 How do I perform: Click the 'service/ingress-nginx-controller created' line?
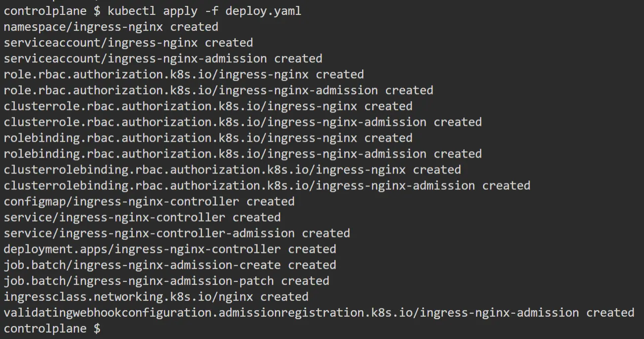pos(142,217)
